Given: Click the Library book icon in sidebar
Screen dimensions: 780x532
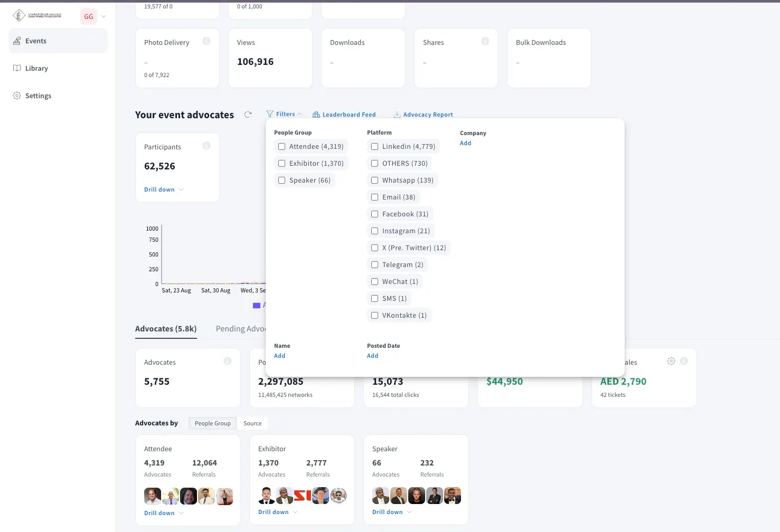Looking at the screenshot, I should point(17,68).
